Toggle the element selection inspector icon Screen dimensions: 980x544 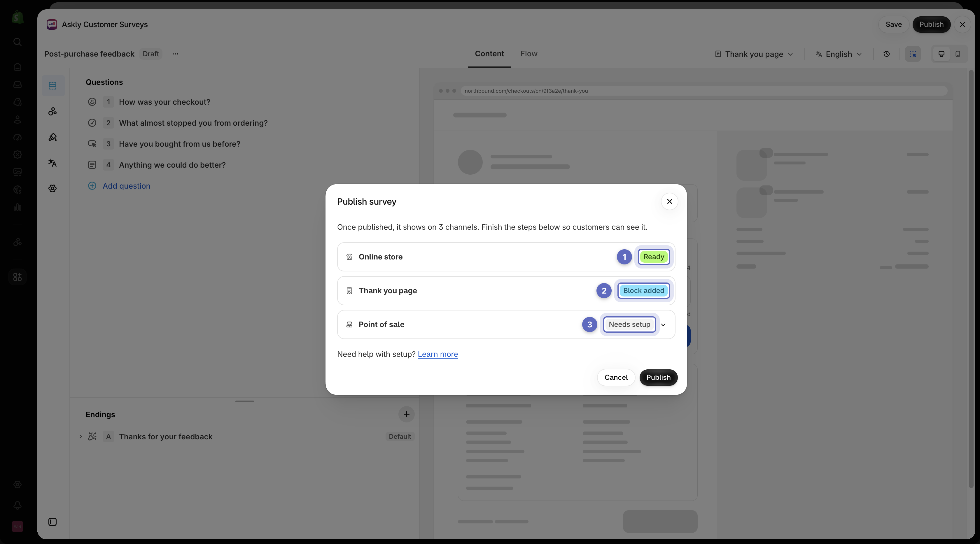click(x=913, y=54)
